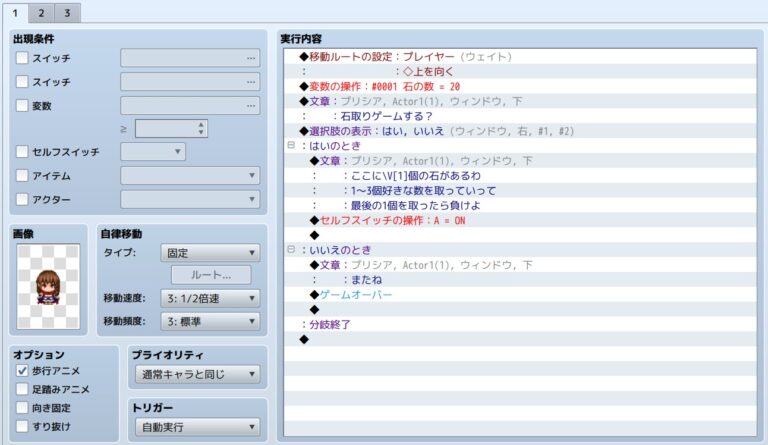Click the first スイッチ ellipsis selector field
This screenshot has height=445, width=768.
pyautogui.click(x=190, y=58)
